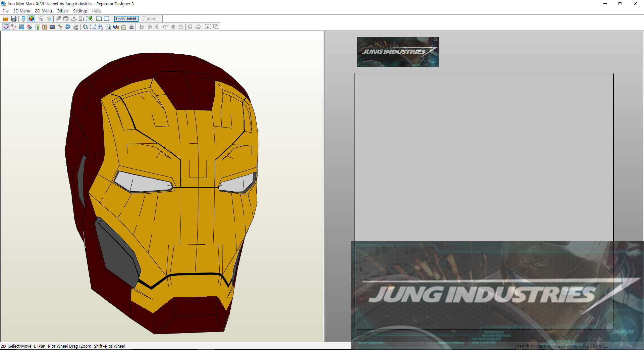Open the 2D Menu
Screen dimensions: 644x350
(43, 11)
